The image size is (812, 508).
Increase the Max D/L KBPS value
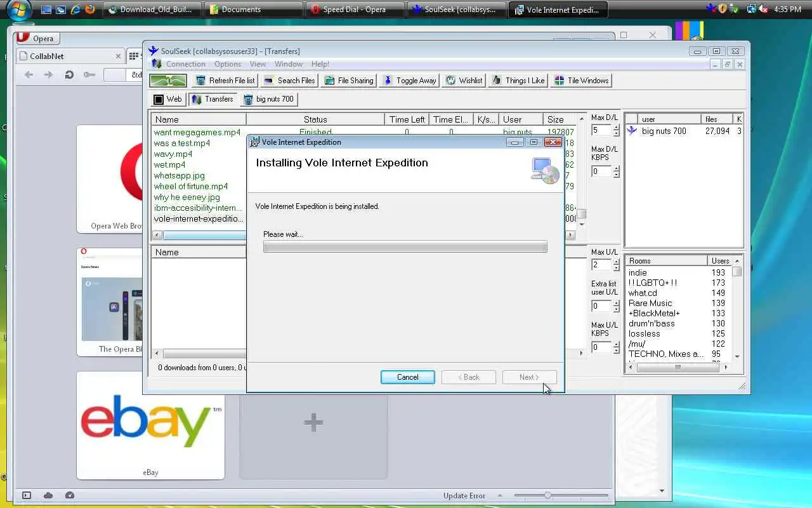(x=616, y=168)
